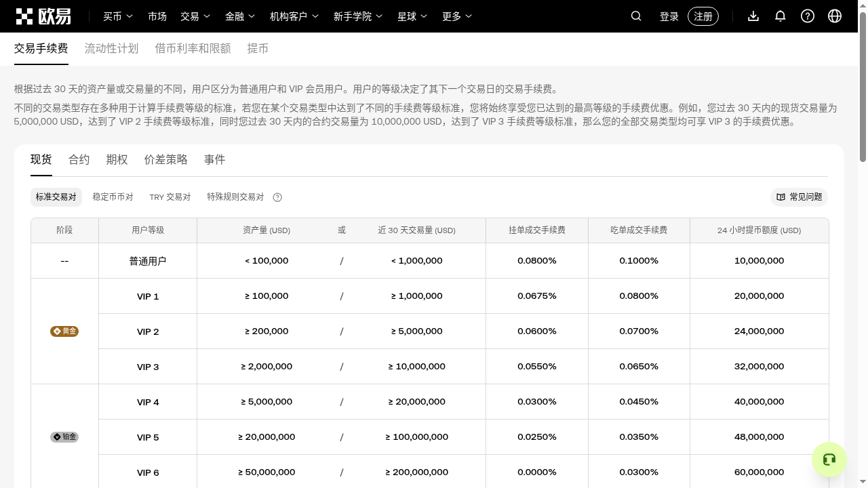The image size is (868, 488).
Task: Select the 交易手续费 tab
Action: (x=41, y=49)
